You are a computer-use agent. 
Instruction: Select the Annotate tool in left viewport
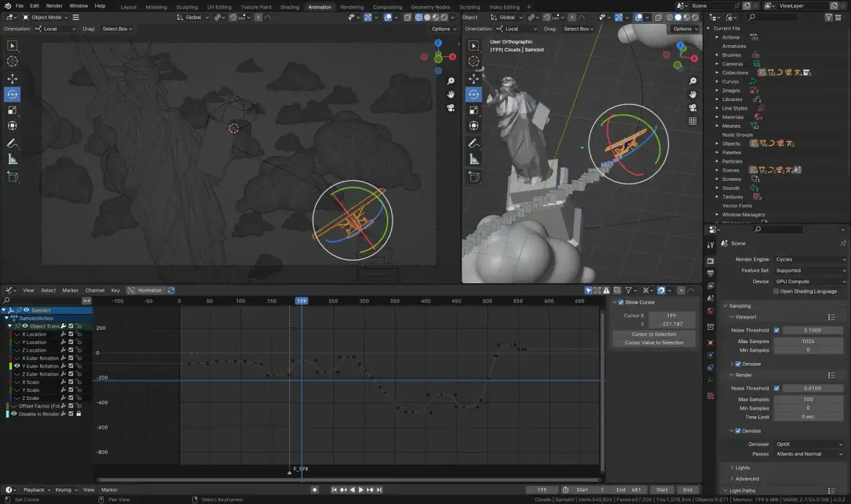coord(13,144)
